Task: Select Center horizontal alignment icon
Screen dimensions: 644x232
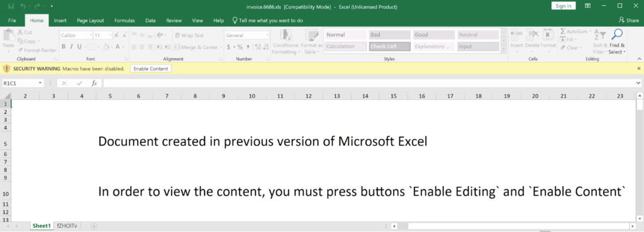Action: [141, 47]
